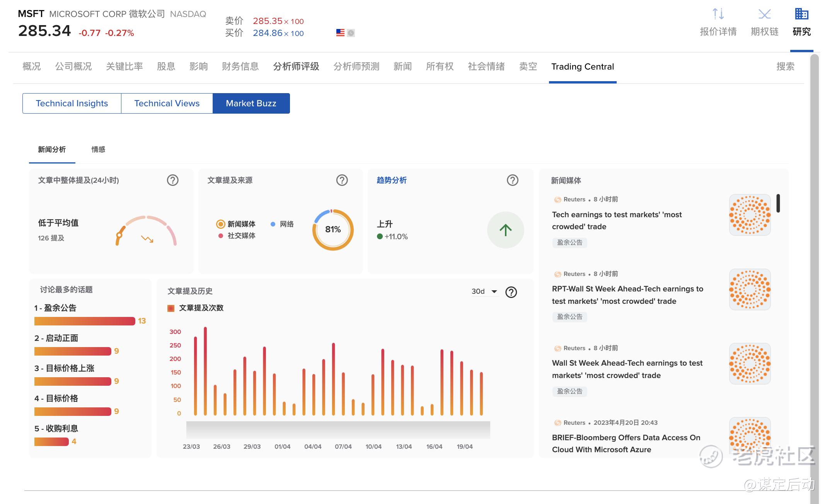Click Reuters thumbnail of 'Wall St Week Ahead-Tech' article
Screen dimensions: 832x504
[750, 364]
